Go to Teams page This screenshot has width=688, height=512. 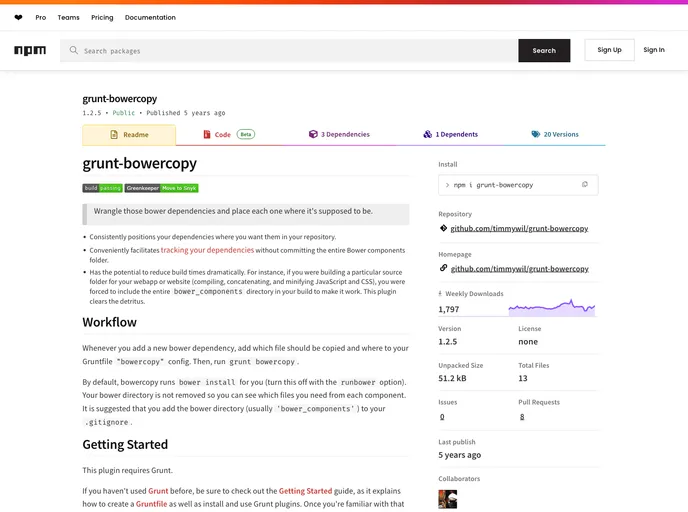tap(68, 18)
